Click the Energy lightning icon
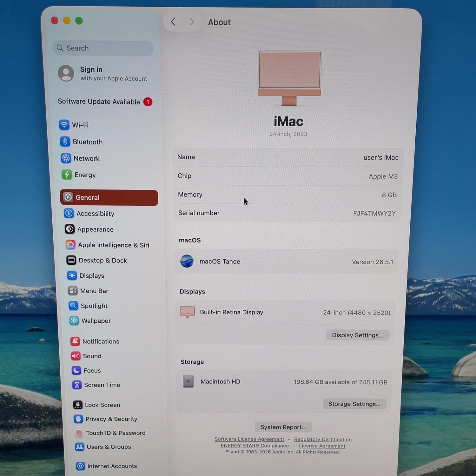Image resolution: width=476 pixels, height=476 pixels. click(67, 175)
